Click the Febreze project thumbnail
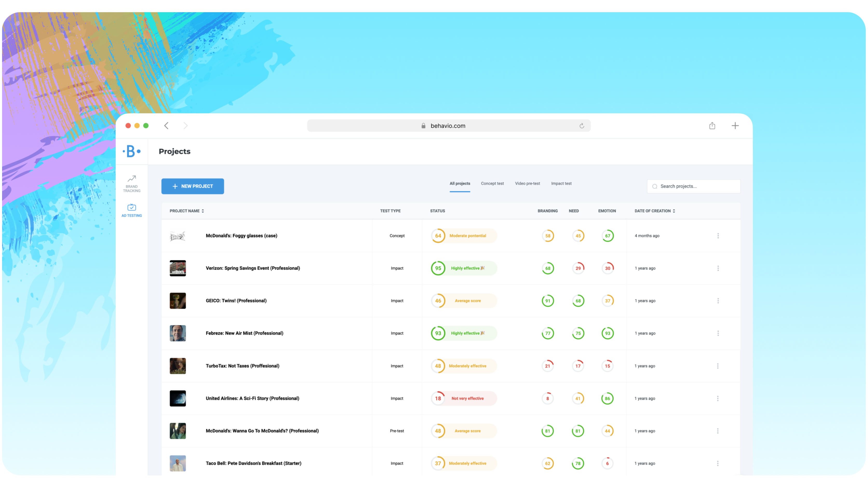The height and width of the screenshot is (488, 868). click(x=178, y=333)
